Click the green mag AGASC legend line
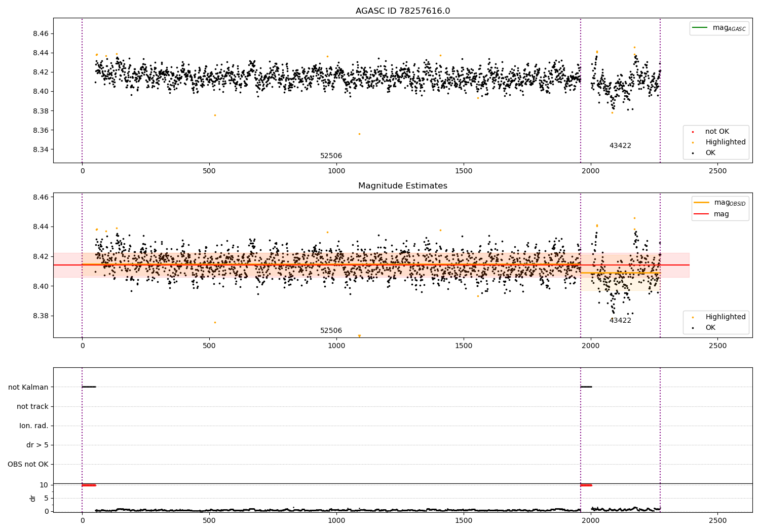 pos(700,28)
